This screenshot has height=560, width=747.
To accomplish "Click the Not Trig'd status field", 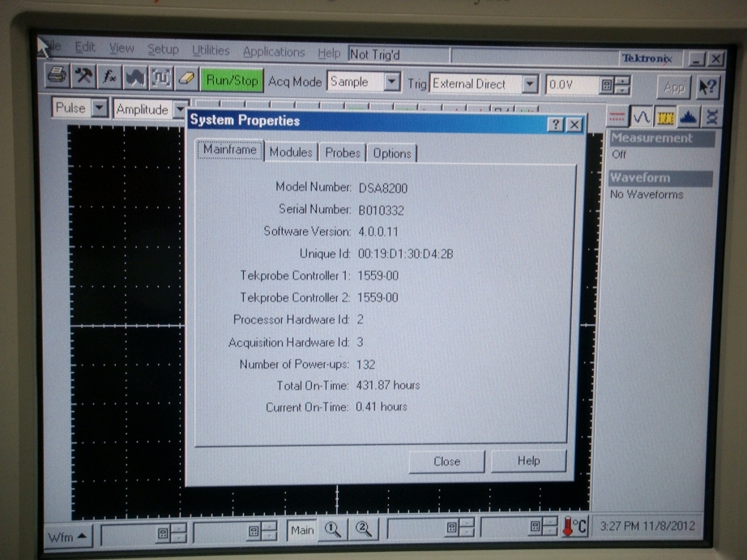I will point(399,55).
